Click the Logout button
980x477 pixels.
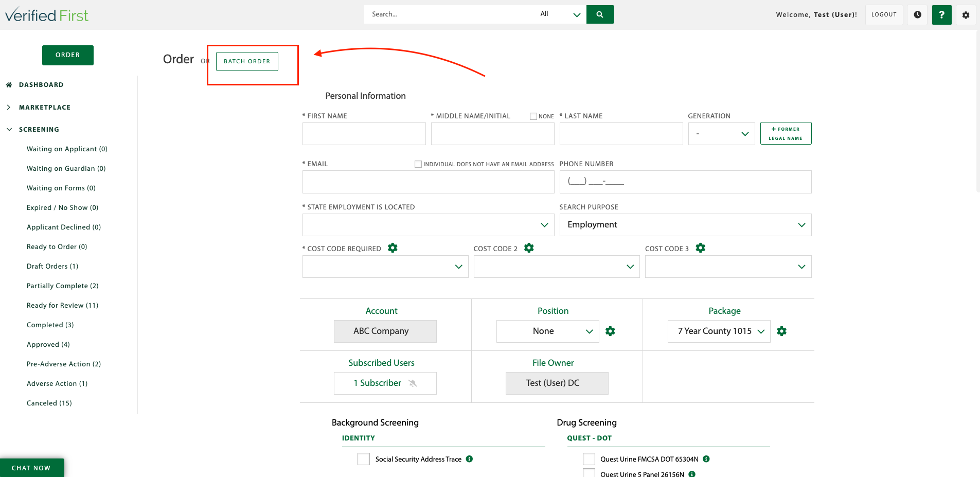coord(884,15)
